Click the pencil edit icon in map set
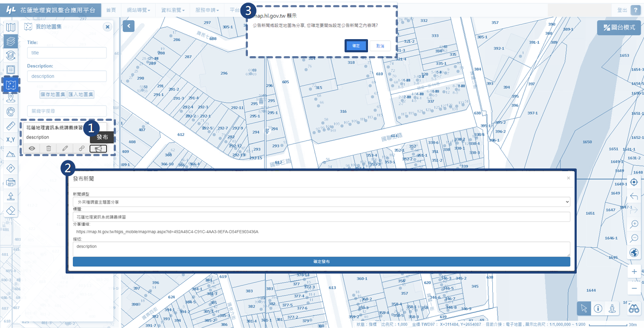The width and height of the screenshot is (644, 328). pyautogui.click(x=65, y=148)
